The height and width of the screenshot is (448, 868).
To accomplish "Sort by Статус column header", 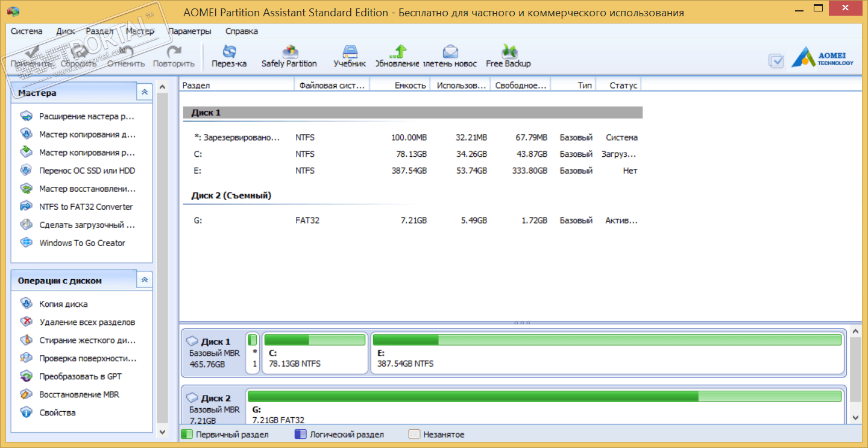I will click(618, 86).
